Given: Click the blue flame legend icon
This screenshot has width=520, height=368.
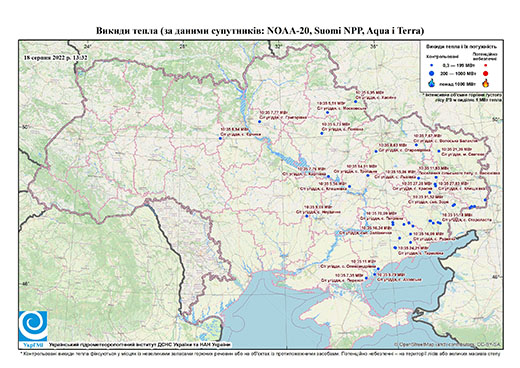Looking at the screenshot, I should click(x=432, y=83).
